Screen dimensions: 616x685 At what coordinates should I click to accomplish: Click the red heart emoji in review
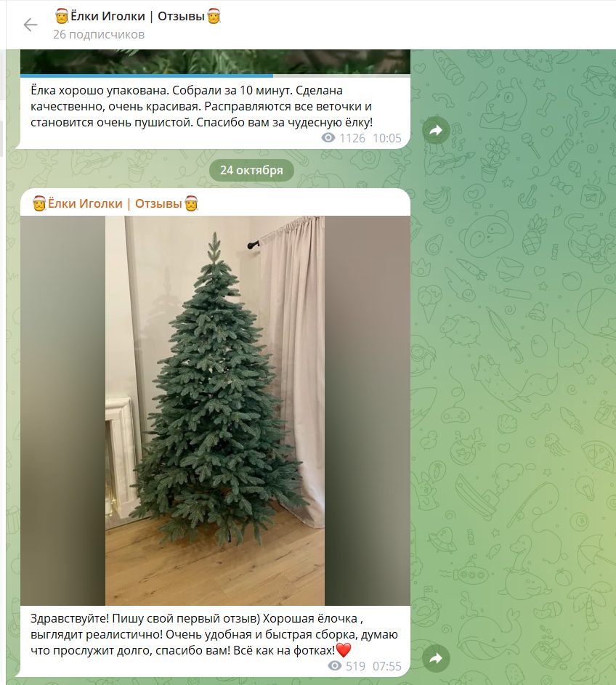[x=344, y=650]
